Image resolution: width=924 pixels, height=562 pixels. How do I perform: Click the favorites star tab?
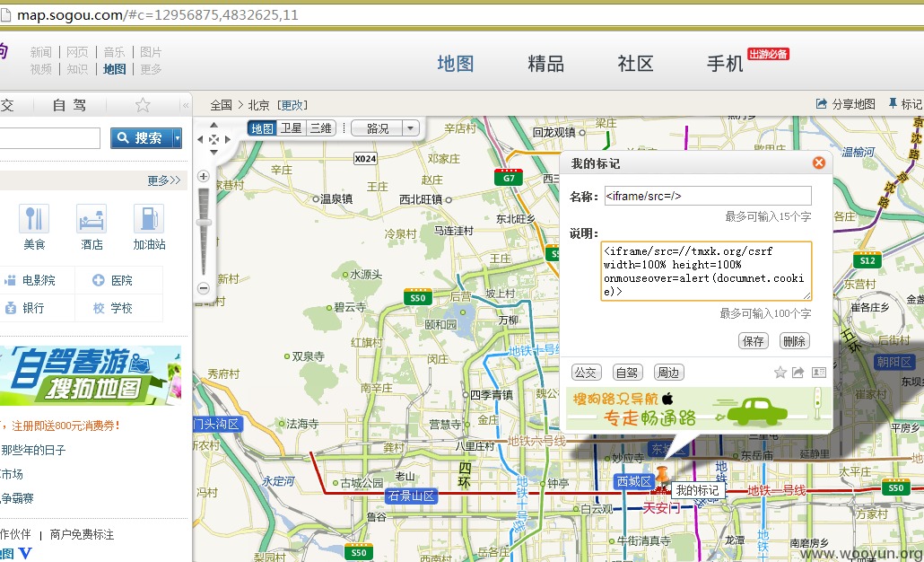(143, 105)
